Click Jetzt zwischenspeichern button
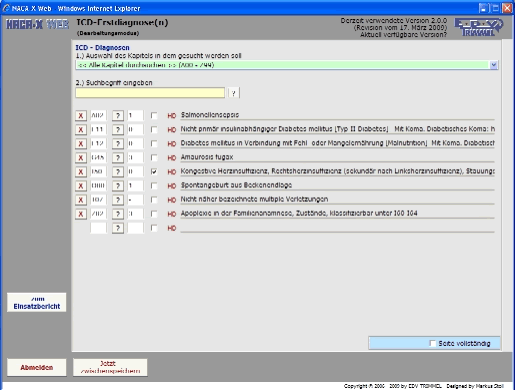515x390 pixels. [110, 368]
